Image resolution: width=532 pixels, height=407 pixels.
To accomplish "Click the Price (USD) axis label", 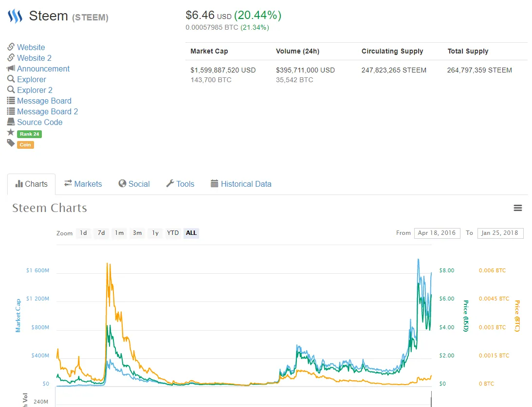I will (x=466, y=316).
